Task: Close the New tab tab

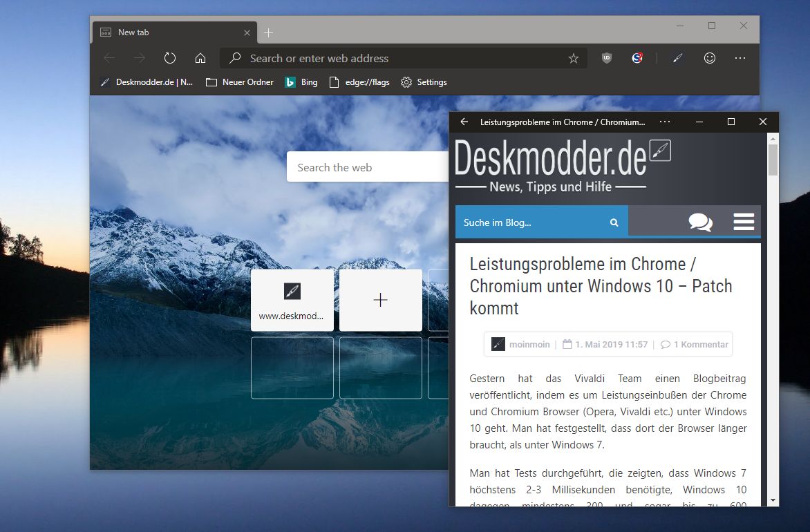Action: coord(247,32)
